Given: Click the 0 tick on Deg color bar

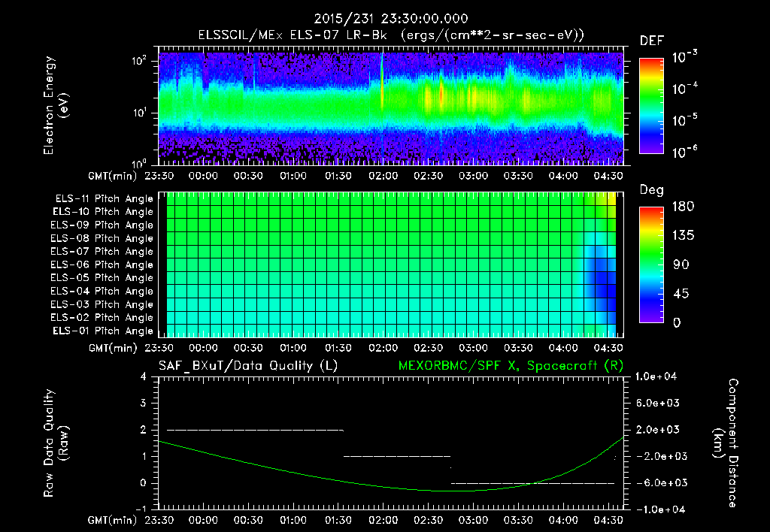Looking at the screenshot, I should click(677, 323).
